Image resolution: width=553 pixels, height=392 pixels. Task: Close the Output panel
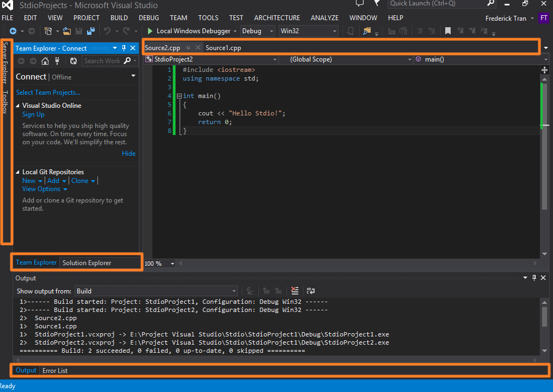[x=543, y=278]
